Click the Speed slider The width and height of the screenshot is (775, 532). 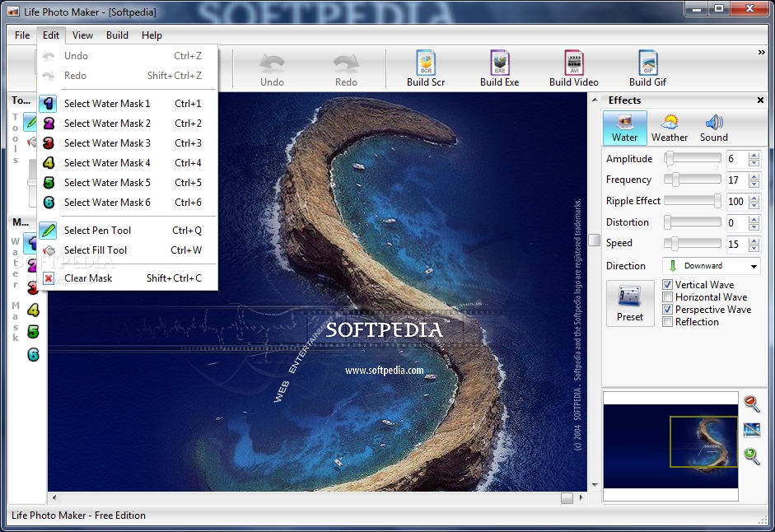[x=693, y=243]
